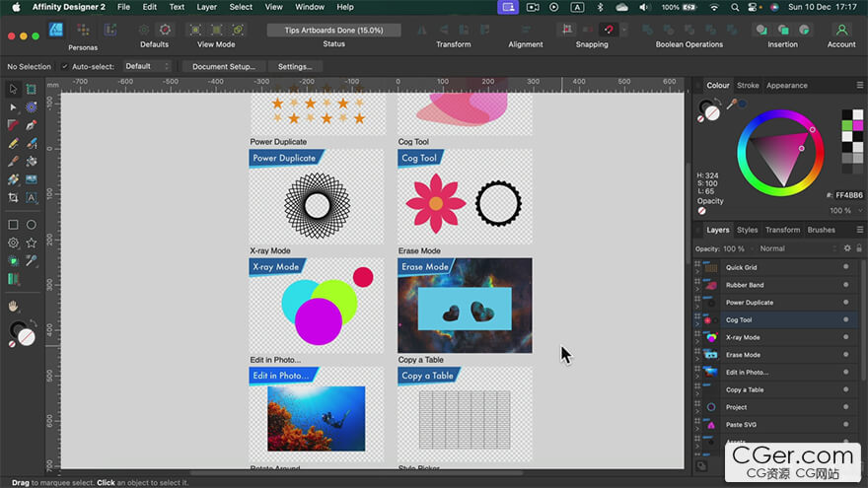
Task: Choose the Ellipse shape tool
Action: [x=32, y=225]
